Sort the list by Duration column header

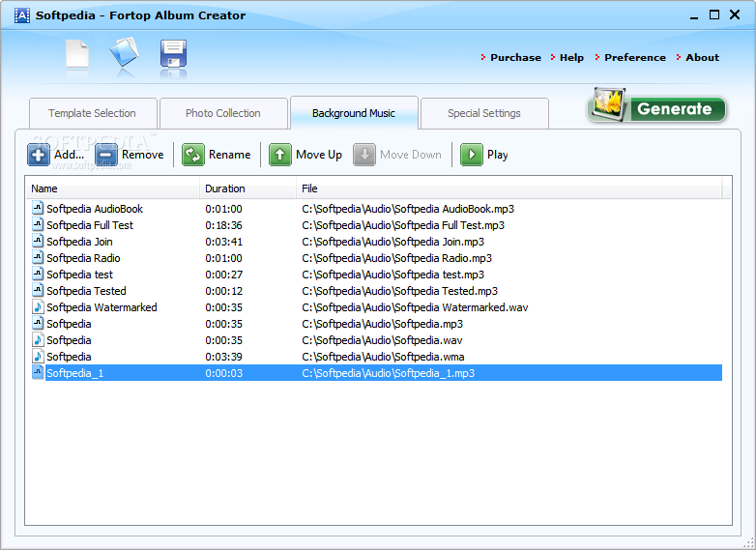pyautogui.click(x=247, y=188)
